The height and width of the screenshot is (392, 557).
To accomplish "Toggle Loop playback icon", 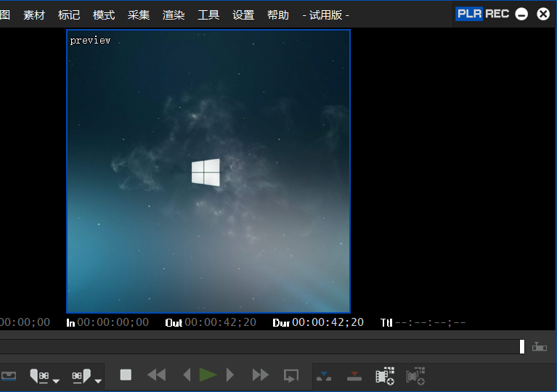I will (291, 376).
